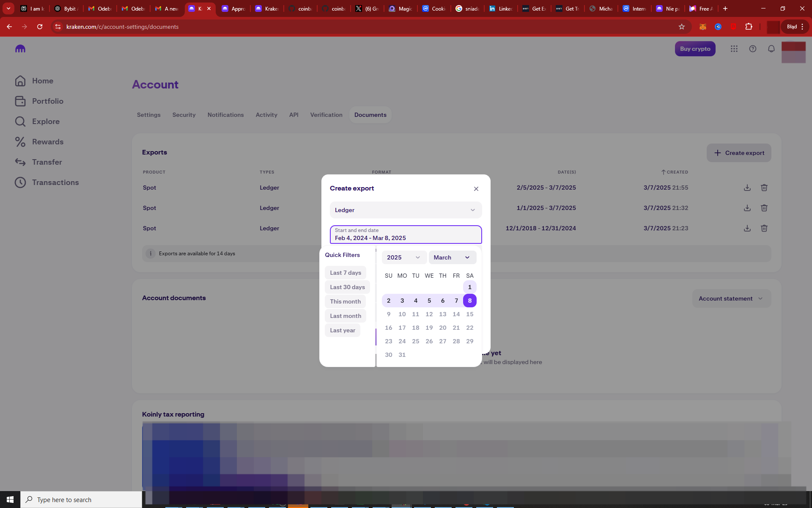Click the Windows taskbar search box
This screenshot has width=812, height=508.
pos(81,500)
